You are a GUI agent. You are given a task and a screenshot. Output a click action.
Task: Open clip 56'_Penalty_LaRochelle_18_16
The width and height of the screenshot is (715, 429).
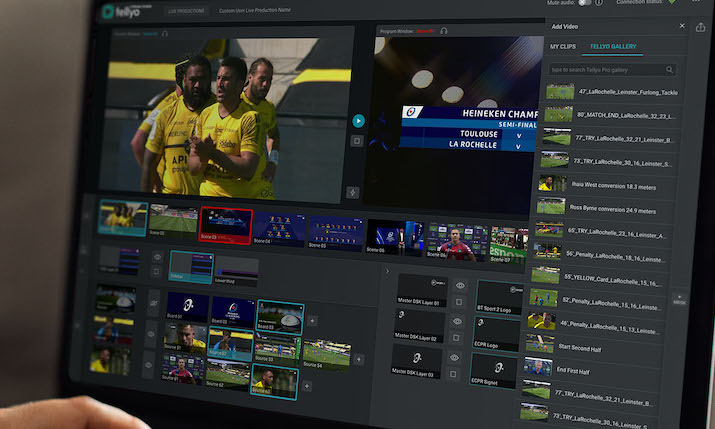(x=599, y=256)
